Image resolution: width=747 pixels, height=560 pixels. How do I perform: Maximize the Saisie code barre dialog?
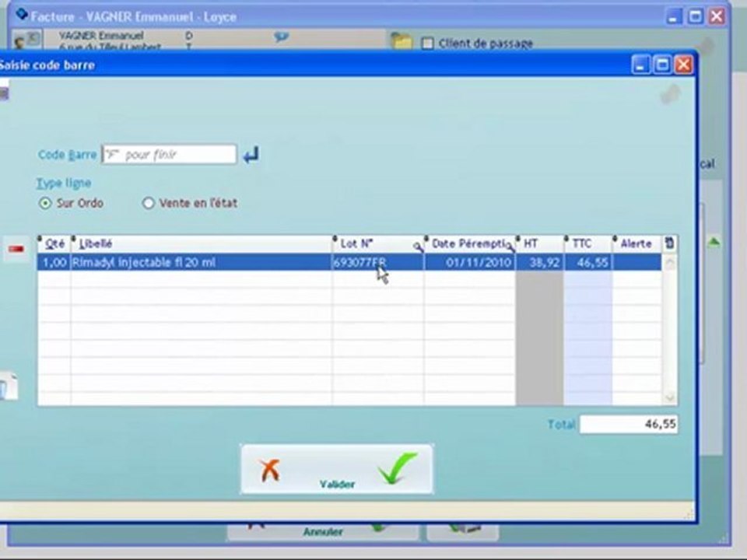click(x=663, y=65)
